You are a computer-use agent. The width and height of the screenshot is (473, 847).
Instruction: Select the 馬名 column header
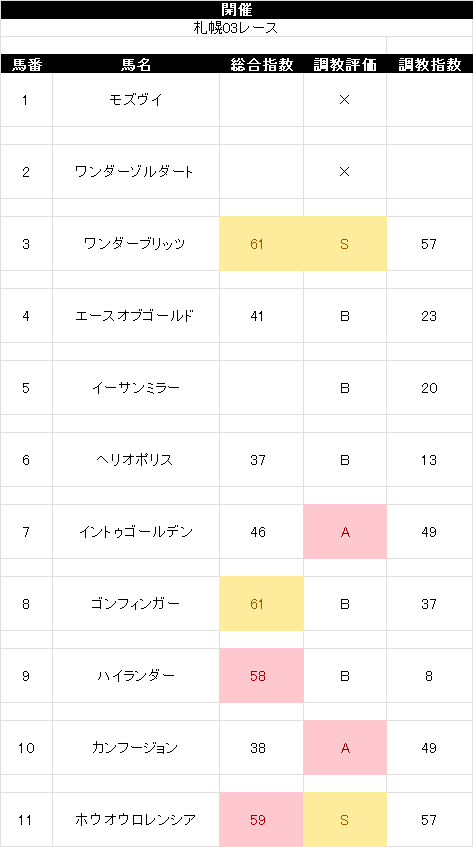136,64
